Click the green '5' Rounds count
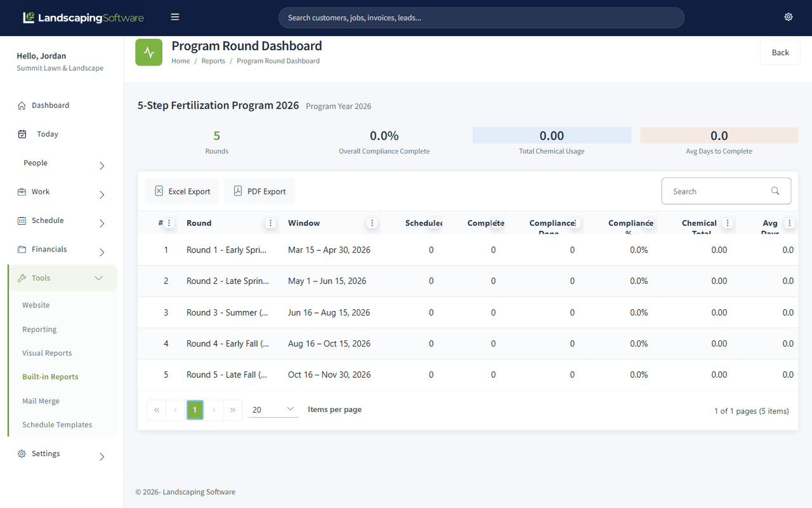Viewport: 812px width, 508px height. point(217,136)
